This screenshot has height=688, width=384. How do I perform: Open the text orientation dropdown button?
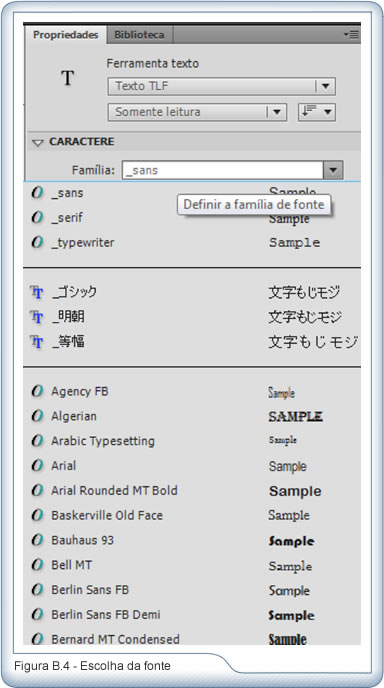(x=316, y=112)
